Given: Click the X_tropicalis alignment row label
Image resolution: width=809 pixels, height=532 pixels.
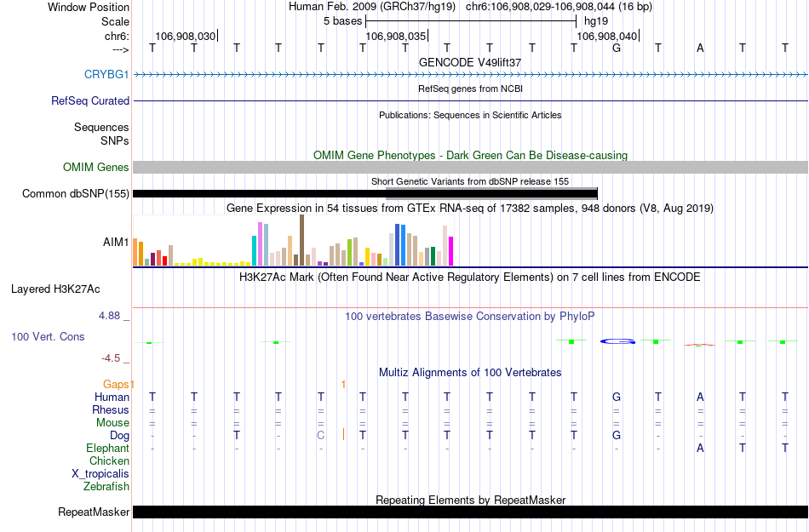Looking at the screenshot, I should (x=100, y=474).
